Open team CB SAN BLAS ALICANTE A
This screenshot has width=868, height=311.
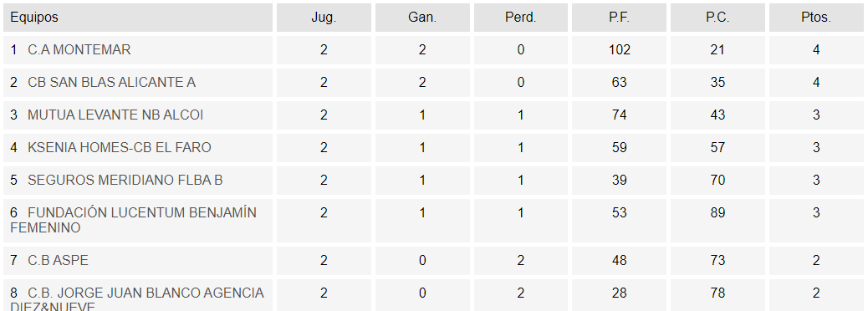(x=111, y=83)
